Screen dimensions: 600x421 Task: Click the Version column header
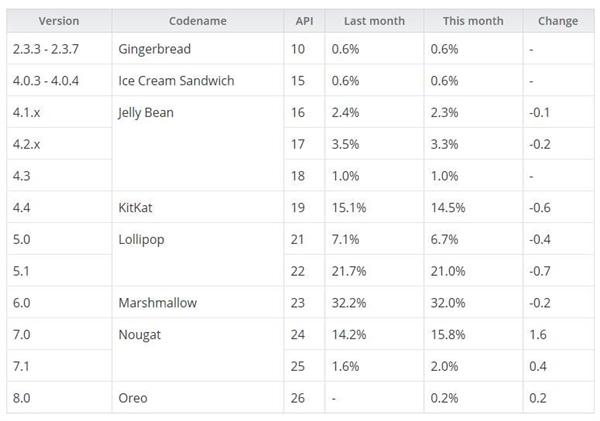tap(59, 21)
